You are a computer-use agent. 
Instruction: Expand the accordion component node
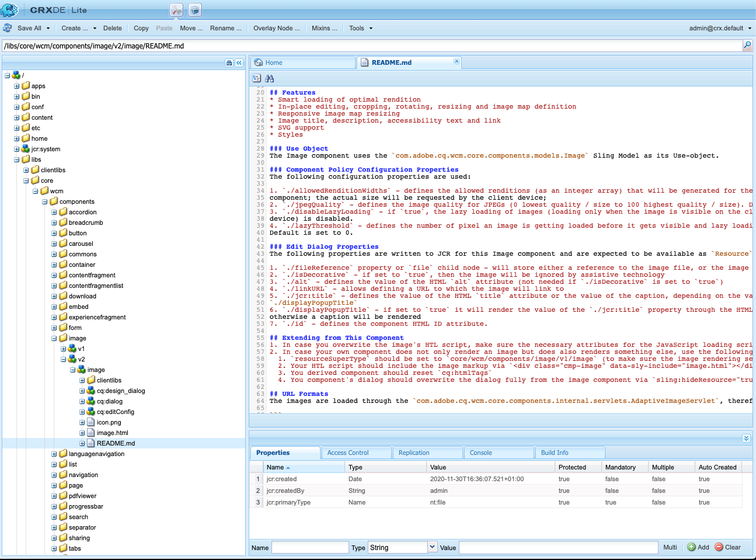[54, 212]
